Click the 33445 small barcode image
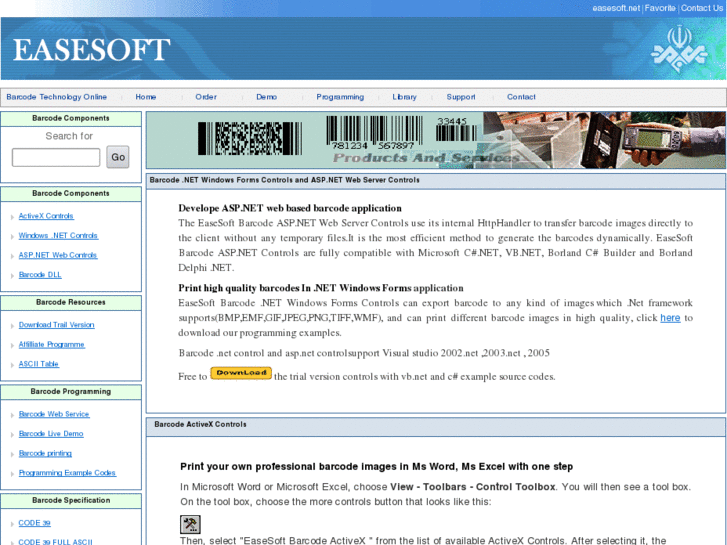The width and height of the screenshot is (727, 545). (455, 129)
